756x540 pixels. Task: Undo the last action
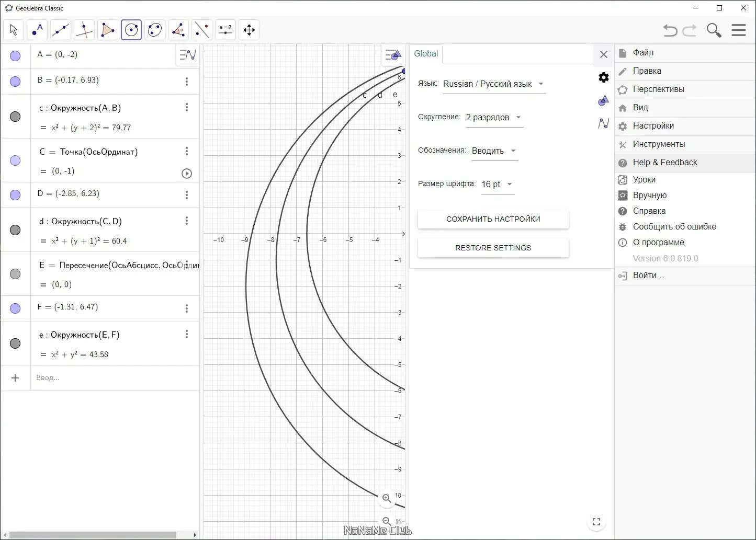[x=670, y=30]
